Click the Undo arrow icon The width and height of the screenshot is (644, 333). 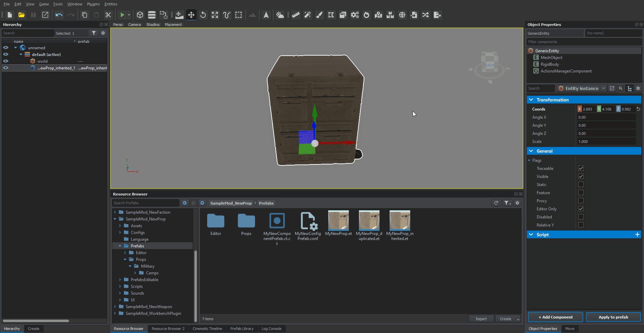click(x=59, y=15)
